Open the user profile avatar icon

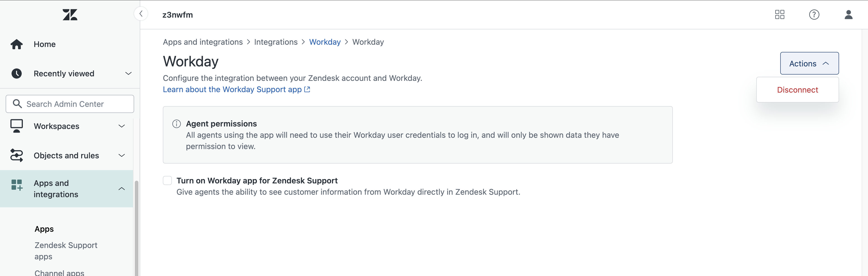coord(849,14)
